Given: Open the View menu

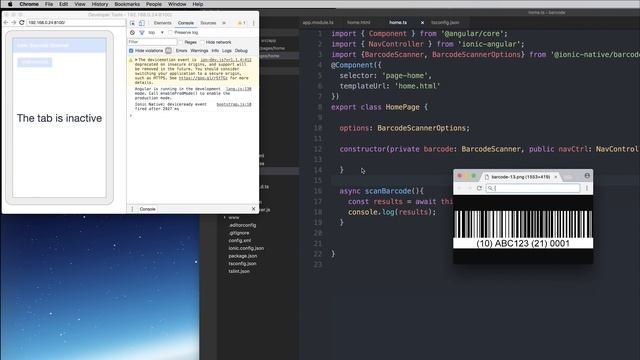Looking at the screenshot, I should [x=80, y=4].
